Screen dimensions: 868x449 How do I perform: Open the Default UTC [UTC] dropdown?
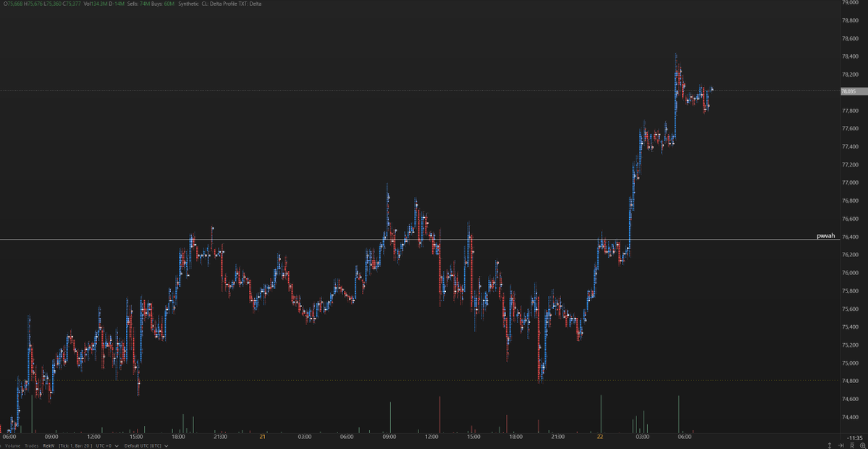(x=146, y=445)
